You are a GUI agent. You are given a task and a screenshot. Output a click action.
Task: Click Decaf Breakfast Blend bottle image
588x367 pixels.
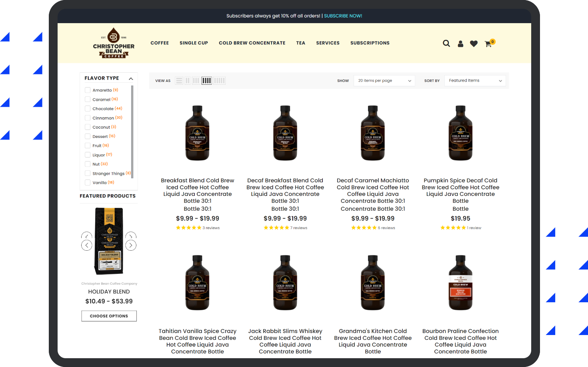285,133
